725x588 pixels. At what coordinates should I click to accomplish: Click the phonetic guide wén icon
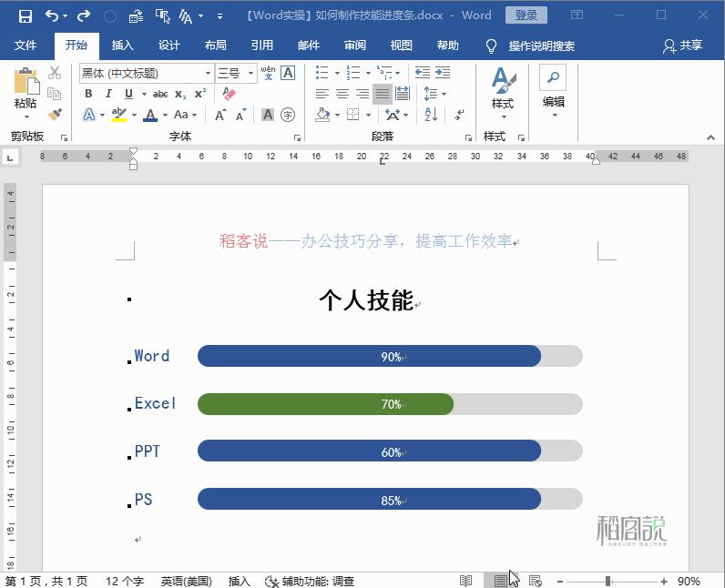(x=268, y=73)
